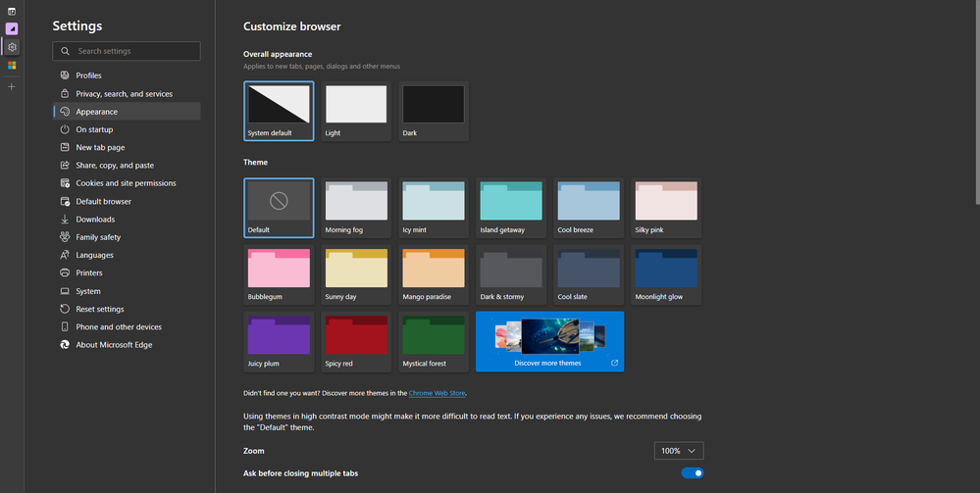Apply the Bubblegum theme
Image resolution: width=980 pixels, height=493 pixels.
(x=279, y=274)
